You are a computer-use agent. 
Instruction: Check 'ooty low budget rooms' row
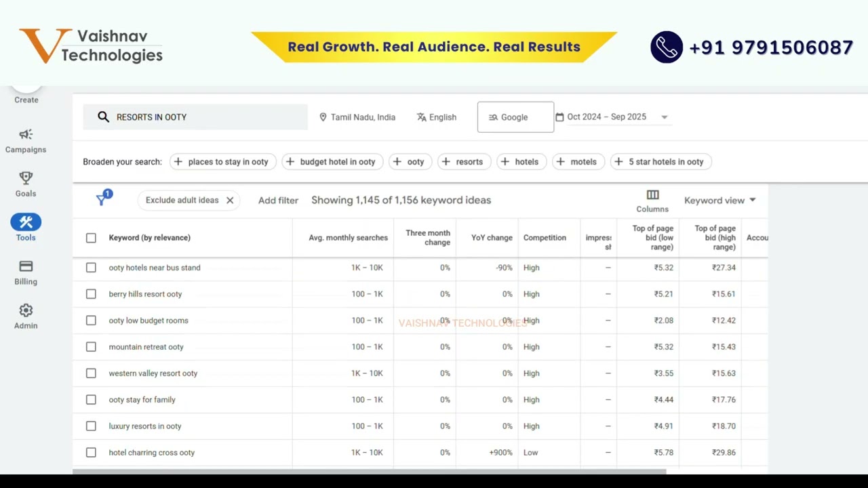tap(91, 321)
